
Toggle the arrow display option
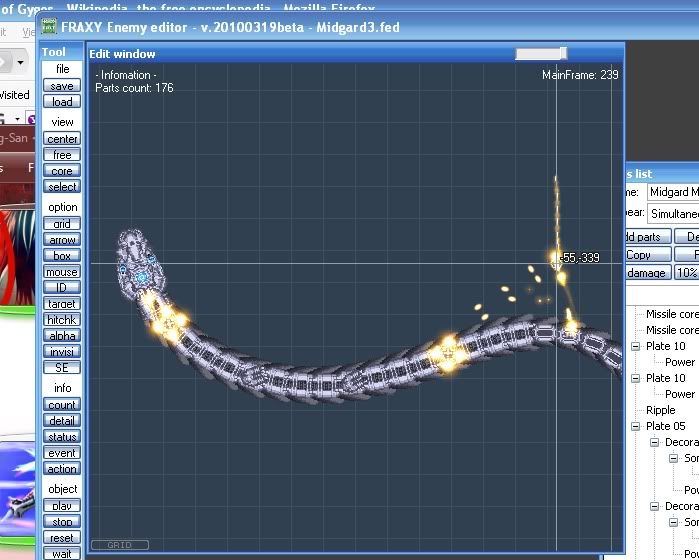(x=62, y=240)
